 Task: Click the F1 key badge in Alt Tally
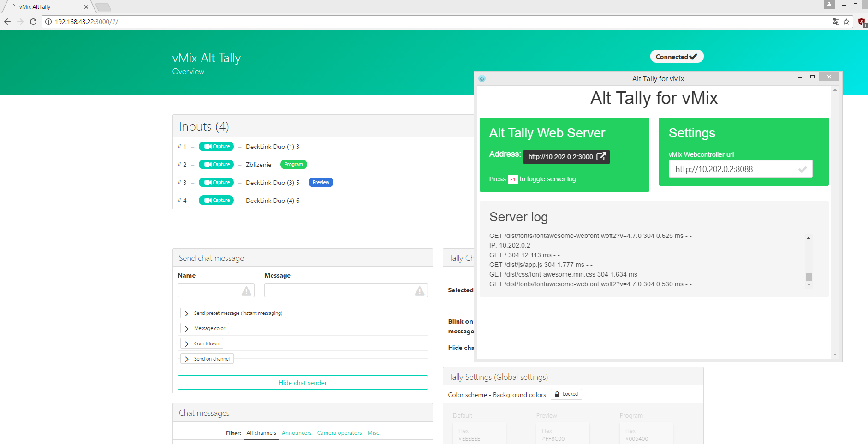point(513,179)
